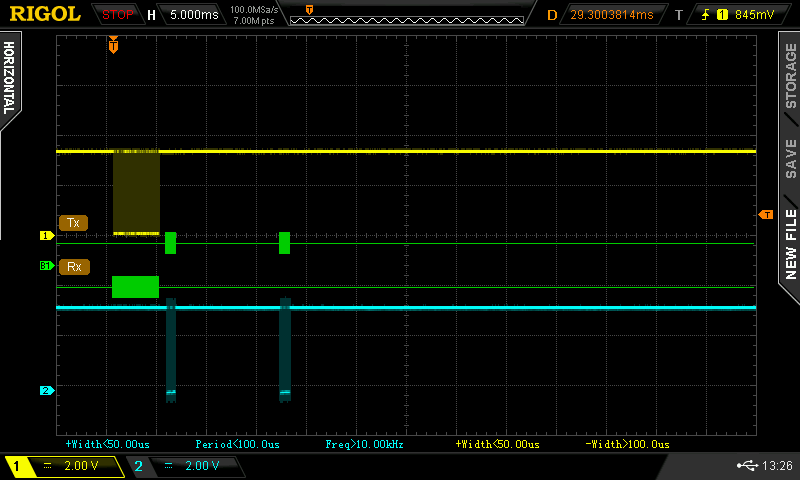Select the NEW FILE menu tab
Viewport: 800px width, 480px height.
pos(790,244)
